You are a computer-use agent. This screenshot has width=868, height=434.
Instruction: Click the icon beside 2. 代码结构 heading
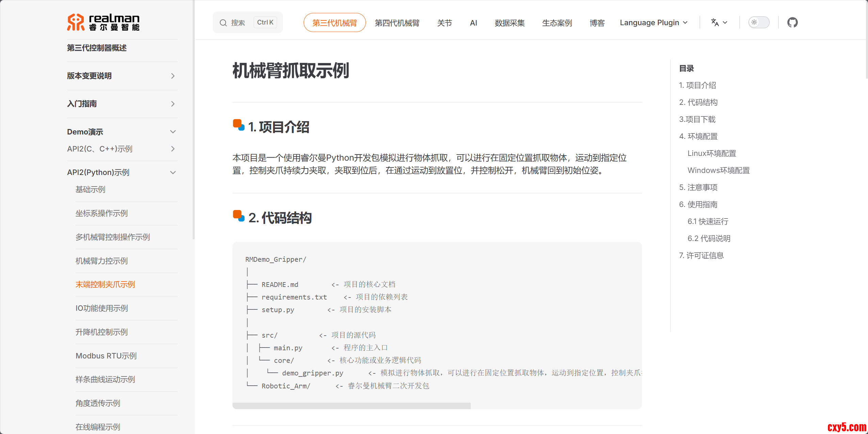click(x=239, y=216)
